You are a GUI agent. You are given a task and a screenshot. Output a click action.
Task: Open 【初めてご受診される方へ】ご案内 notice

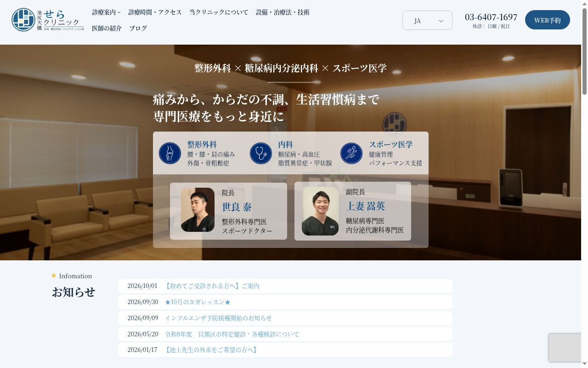(212, 286)
